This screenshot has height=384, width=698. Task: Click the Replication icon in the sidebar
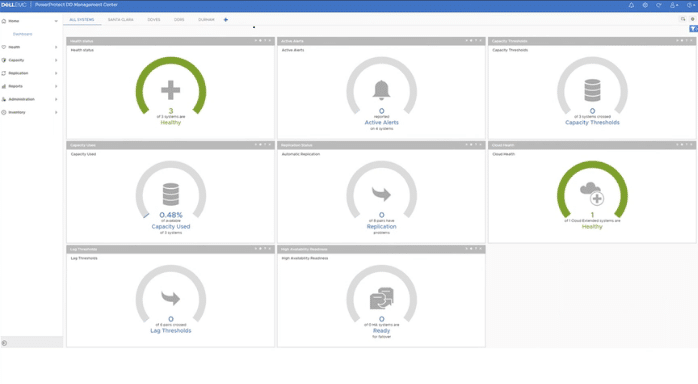(x=4, y=73)
